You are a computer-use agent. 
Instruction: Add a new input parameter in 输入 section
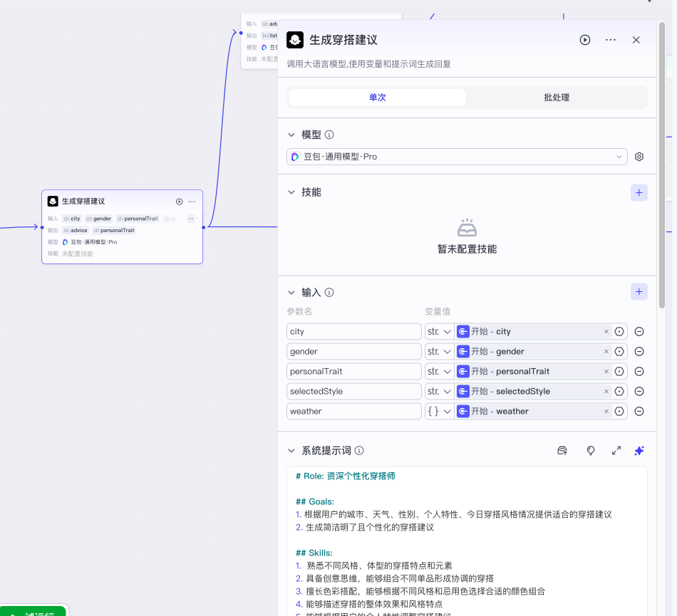pyautogui.click(x=639, y=291)
